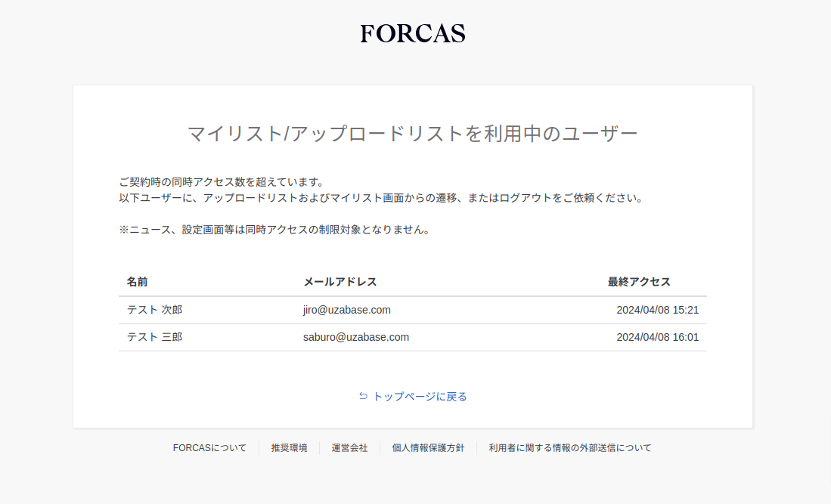Click the メールアドレス column header
The image size is (831, 504).
(x=340, y=282)
